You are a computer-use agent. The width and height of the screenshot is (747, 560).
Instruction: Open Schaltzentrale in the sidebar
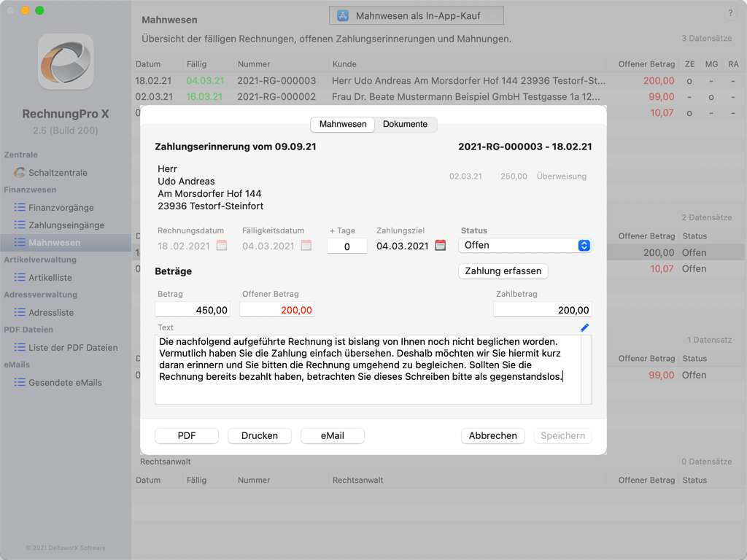(58, 173)
